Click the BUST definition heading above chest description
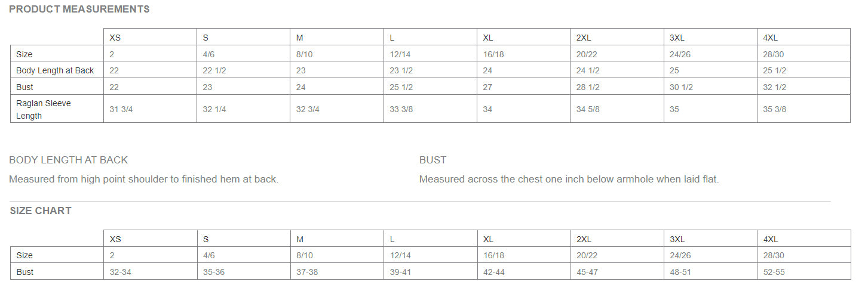Image resolution: width=868 pixels, height=297 pixels. point(433,160)
